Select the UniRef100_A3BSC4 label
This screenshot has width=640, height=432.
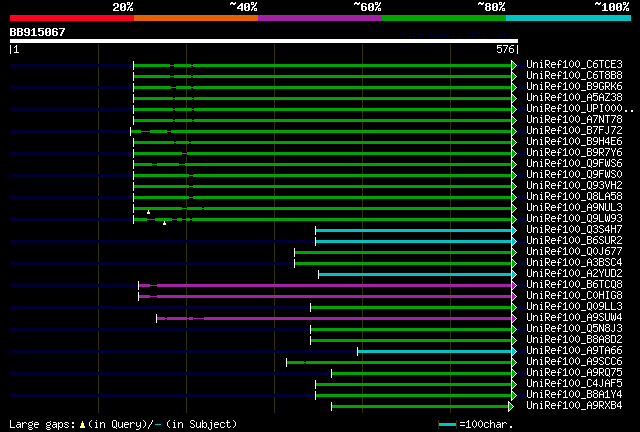pyautogui.click(x=574, y=263)
